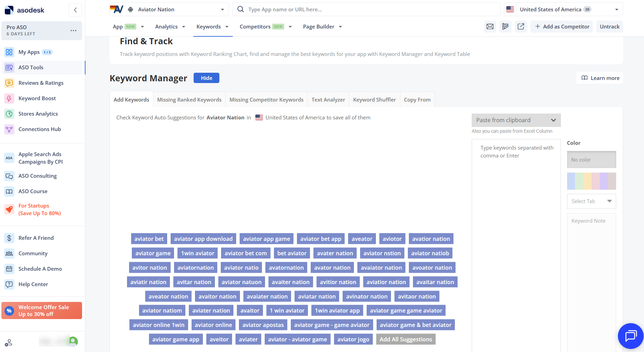Add the 'aviator online 1win' suggestion

(x=159, y=325)
